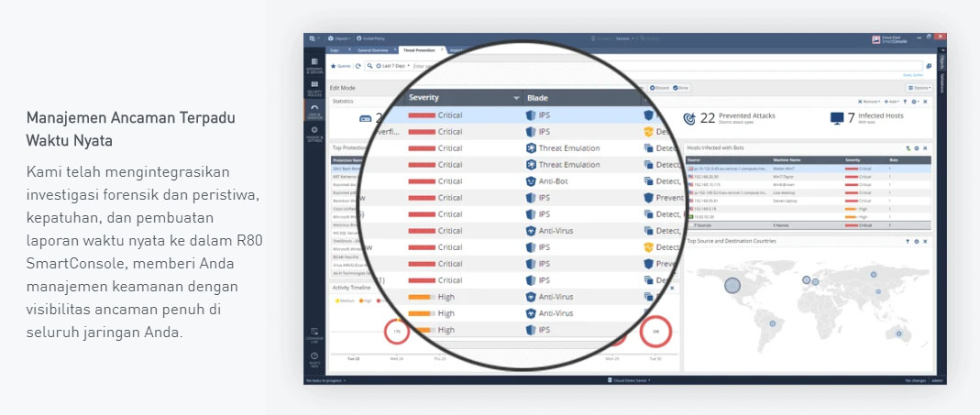Image resolution: width=980 pixels, height=415 pixels.
Task: Switch to the General Overview tab
Action: coord(372,50)
